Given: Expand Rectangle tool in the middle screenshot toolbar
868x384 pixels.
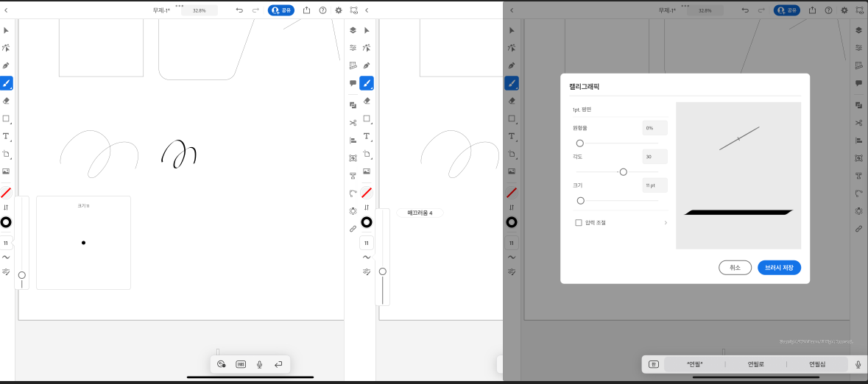Looking at the screenshot, I should pyautogui.click(x=367, y=118).
